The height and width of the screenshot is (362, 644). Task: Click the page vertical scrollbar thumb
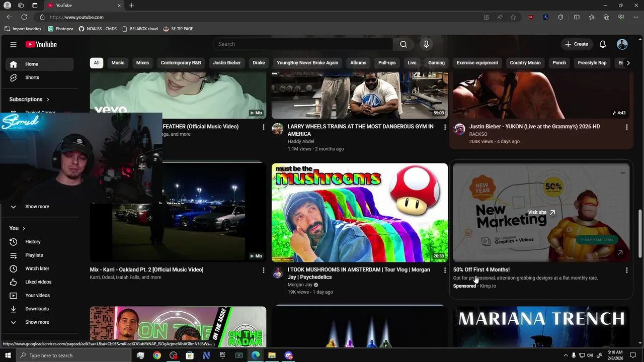click(x=640, y=234)
